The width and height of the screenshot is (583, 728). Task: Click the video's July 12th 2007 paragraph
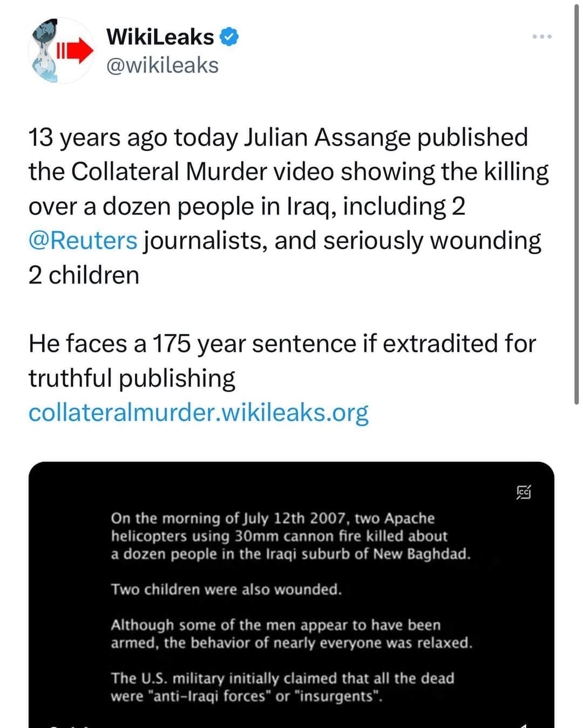click(x=290, y=536)
